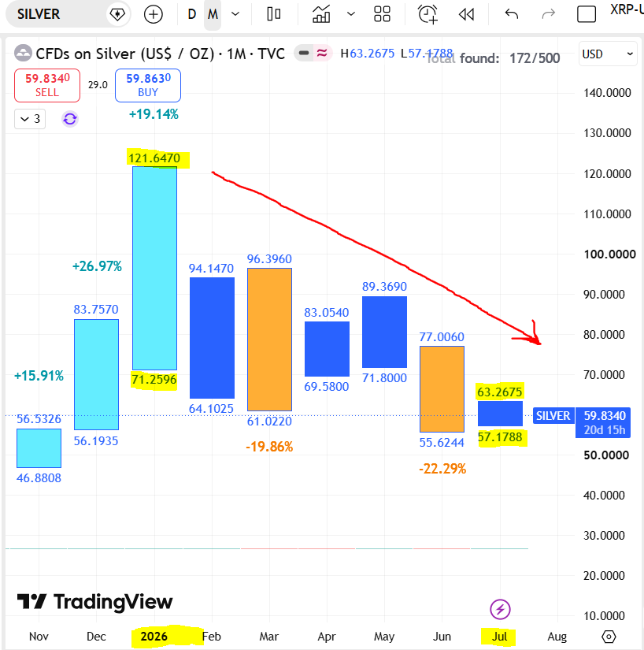Click the 2026 time axis label
Screen dimensions: 644x650
pyautogui.click(x=154, y=637)
